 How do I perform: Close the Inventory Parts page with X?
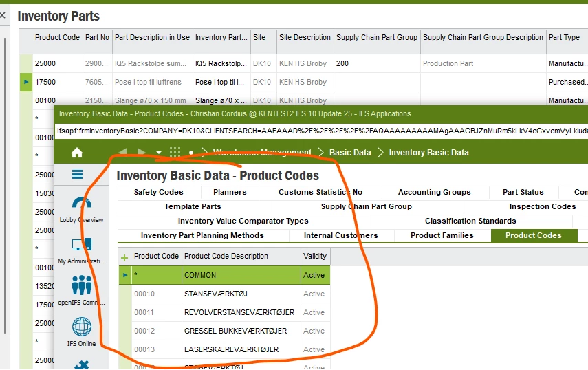[2, 15]
